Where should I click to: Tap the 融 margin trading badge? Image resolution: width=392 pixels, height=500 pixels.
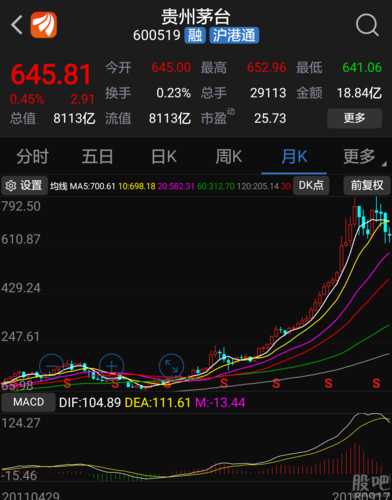[195, 35]
